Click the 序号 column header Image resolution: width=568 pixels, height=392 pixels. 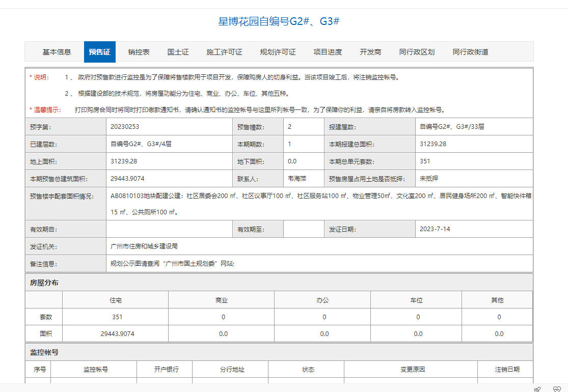coord(40,370)
